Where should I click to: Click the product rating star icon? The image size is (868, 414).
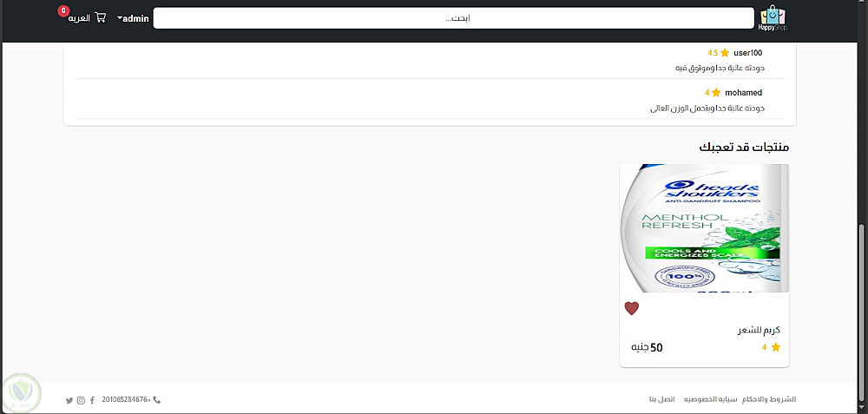click(x=775, y=347)
